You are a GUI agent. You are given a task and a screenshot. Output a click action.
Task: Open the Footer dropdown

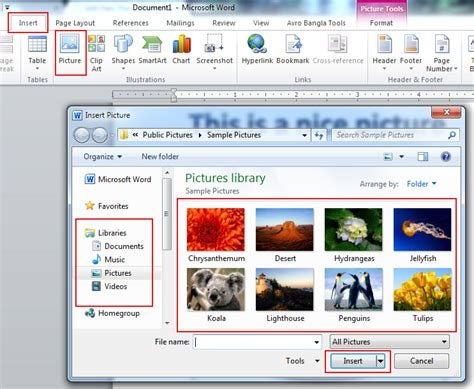[x=411, y=53]
